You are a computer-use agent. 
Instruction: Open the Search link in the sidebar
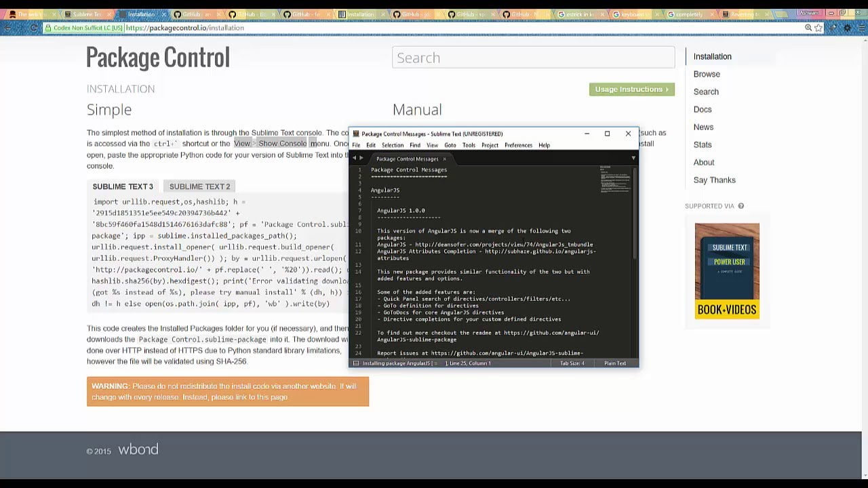tap(706, 91)
